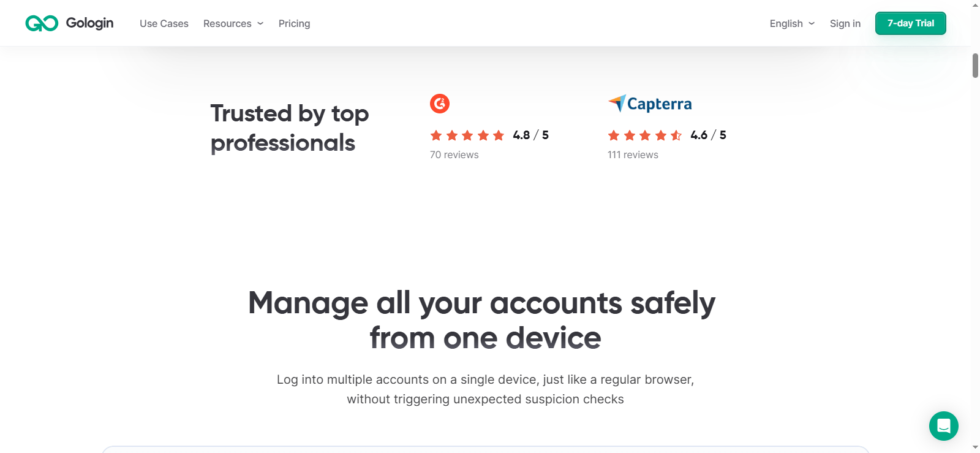Click the scrollbar down arrow
Screen dimensions: 980x453
coord(976,447)
